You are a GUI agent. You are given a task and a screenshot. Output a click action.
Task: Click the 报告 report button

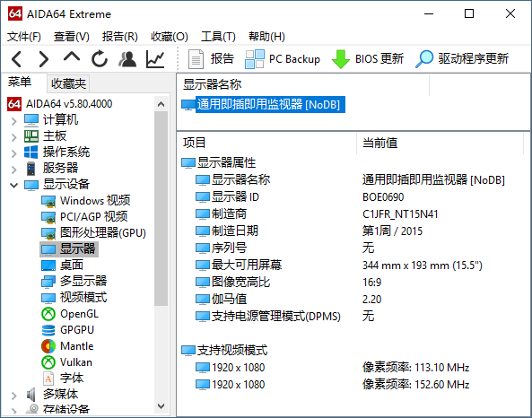point(211,59)
